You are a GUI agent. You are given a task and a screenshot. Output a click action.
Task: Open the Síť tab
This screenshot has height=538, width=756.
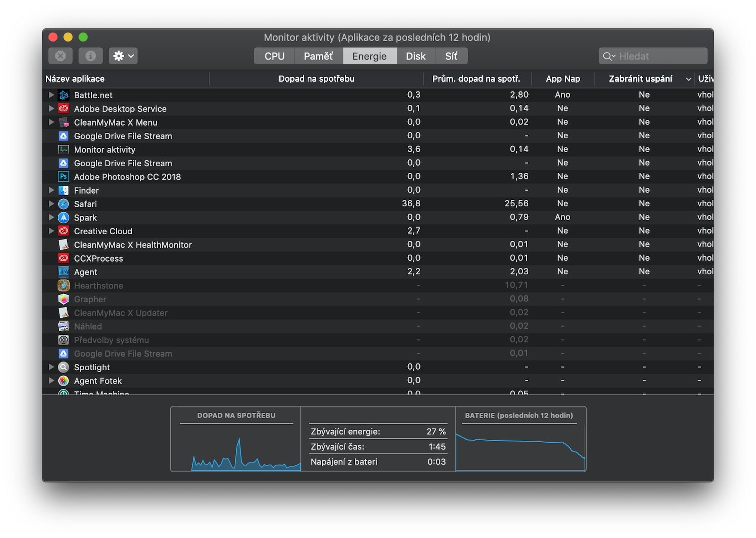(451, 56)
